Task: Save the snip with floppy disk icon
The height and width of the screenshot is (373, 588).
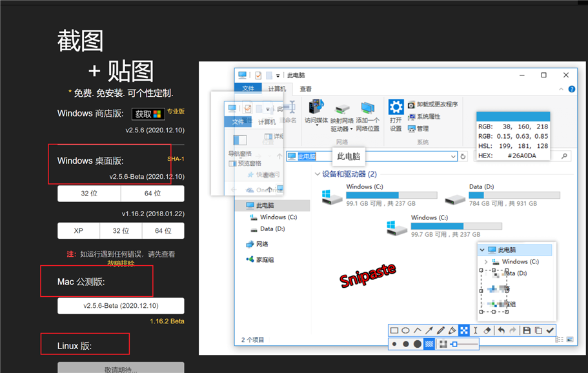Action: click(x=527, y=330)
